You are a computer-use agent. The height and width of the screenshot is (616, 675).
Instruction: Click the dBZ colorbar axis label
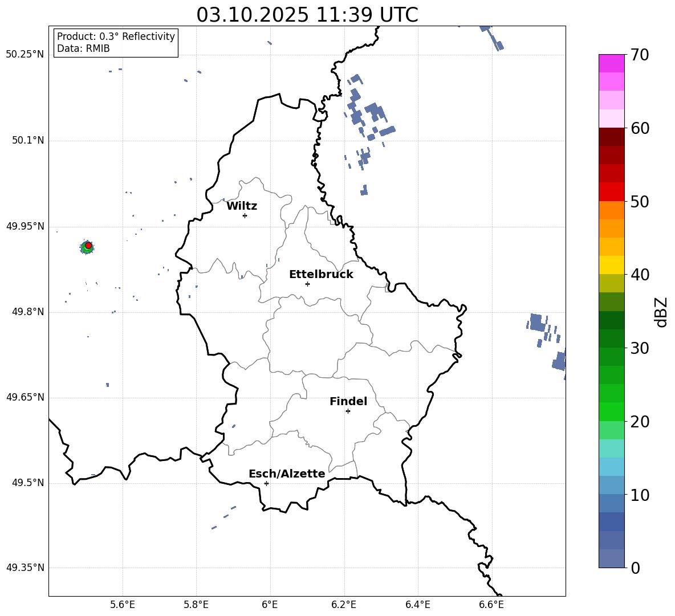[x=661, y=312]
